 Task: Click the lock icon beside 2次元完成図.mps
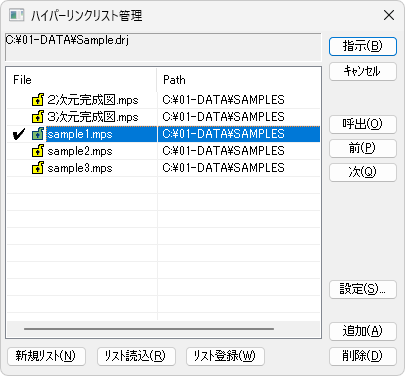click(38, 100)
